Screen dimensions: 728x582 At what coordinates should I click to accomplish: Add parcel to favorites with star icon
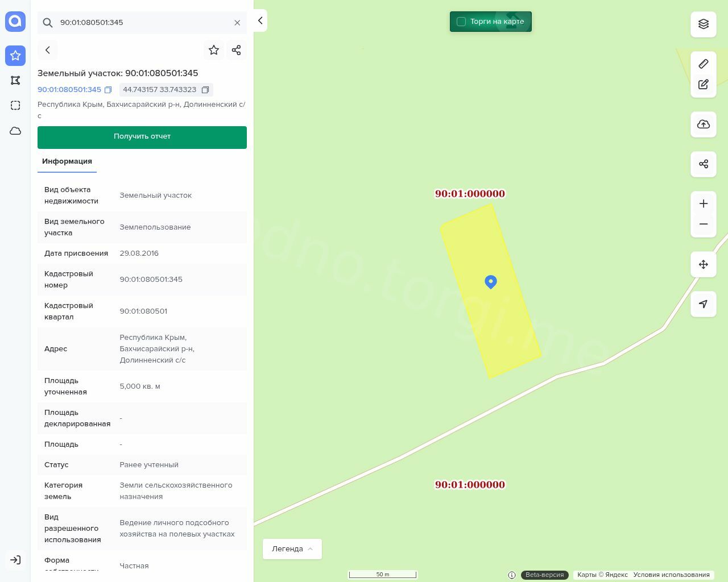[x=214, y=50]
